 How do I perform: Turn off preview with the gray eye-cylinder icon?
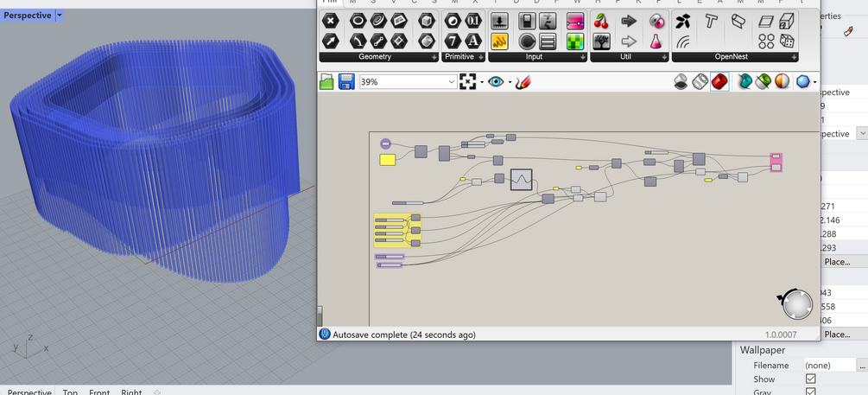tap(681, 82)
